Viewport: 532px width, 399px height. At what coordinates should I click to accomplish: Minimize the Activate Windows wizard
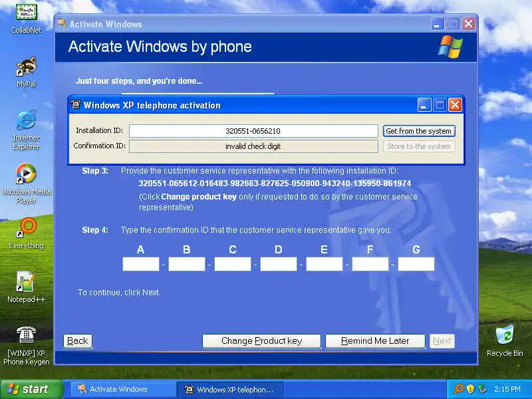(438, 24)
